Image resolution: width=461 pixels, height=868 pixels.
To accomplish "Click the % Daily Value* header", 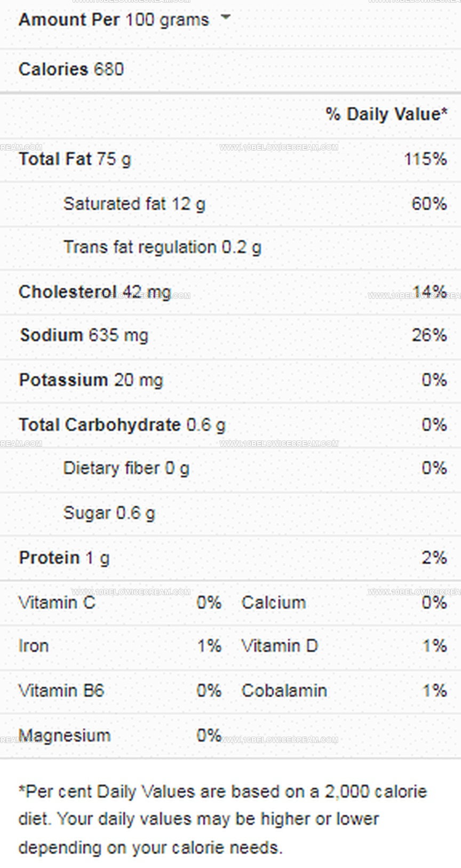I will click(x=386, y=114).
